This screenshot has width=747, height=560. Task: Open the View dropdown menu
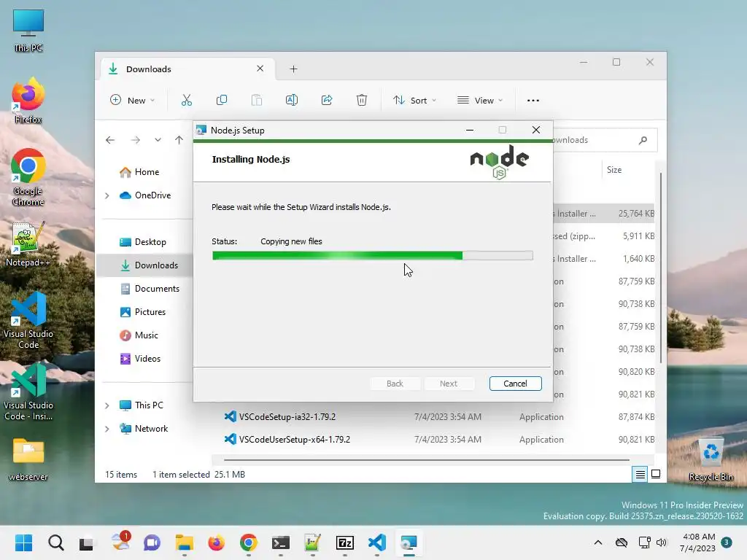(x=480, y=100)
